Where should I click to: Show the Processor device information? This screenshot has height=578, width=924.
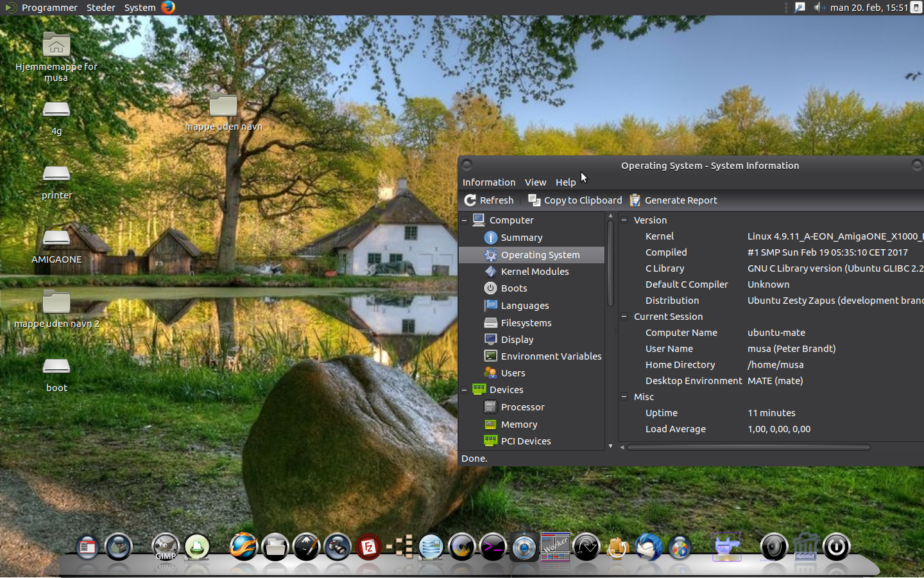[522, 407]
